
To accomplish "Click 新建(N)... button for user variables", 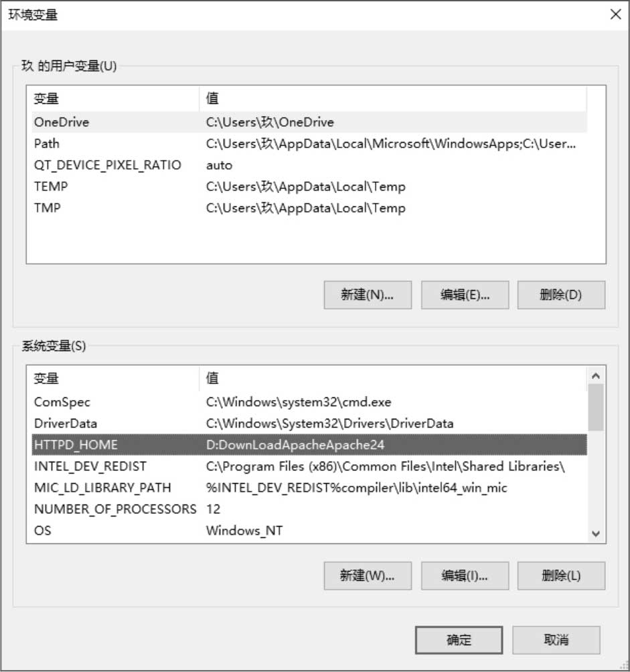I will [x=368, y=295].
